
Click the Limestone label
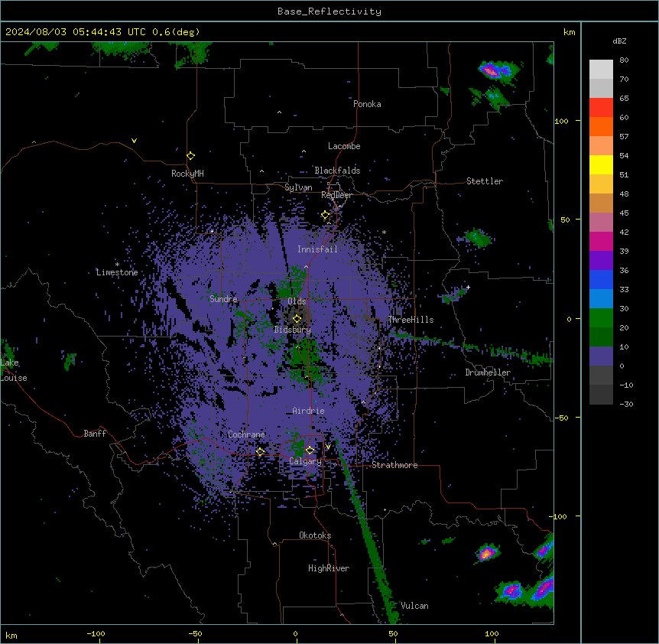[117, 272]
